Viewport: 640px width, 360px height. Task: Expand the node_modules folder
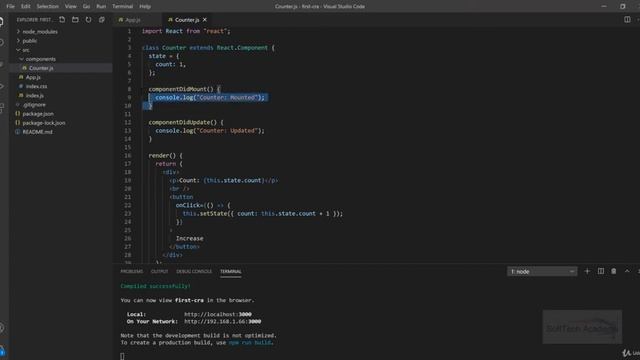(x=37, y=31)
